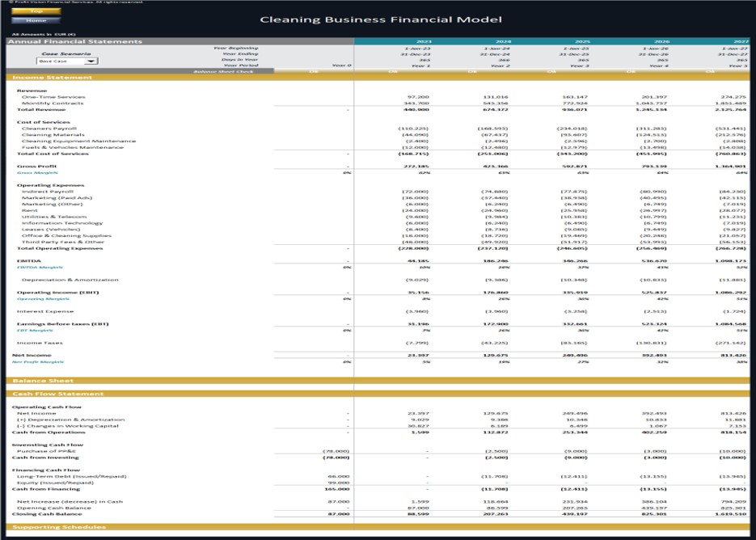Select the EBITDA row label
Screen dimensions: 756x540
click(27, 262)
